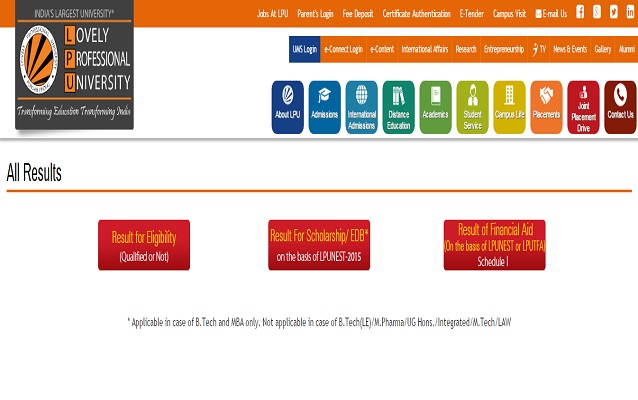Viewport: 638px width, 400px height.
Task: Follow the Certificate Authentication link
Action: click(416, 13)
